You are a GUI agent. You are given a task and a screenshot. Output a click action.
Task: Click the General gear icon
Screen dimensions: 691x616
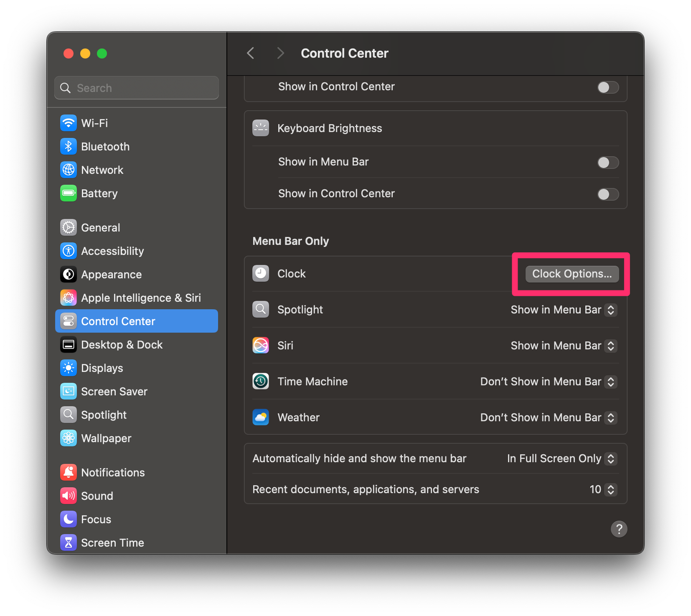tap(69, 227)
